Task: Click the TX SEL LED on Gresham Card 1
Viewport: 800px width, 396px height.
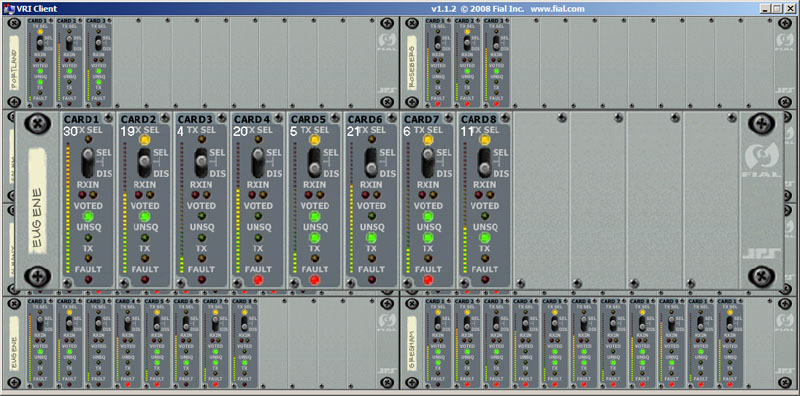Action: tap(438, 312)
